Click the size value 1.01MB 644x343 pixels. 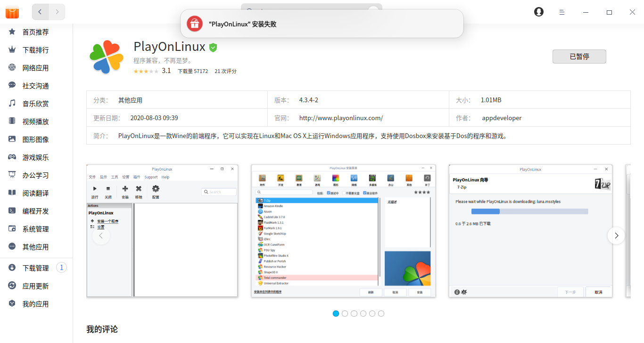(491, 100)
